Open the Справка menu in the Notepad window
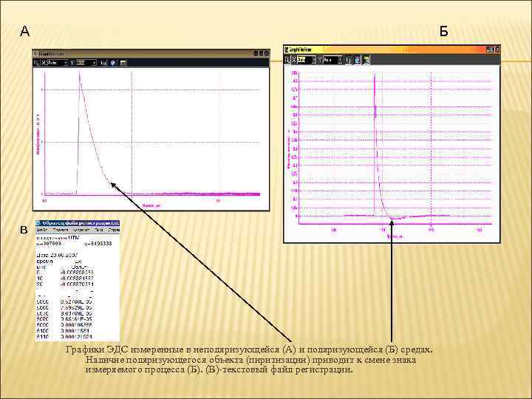This screenshot has width=532, height=399. 114,230
